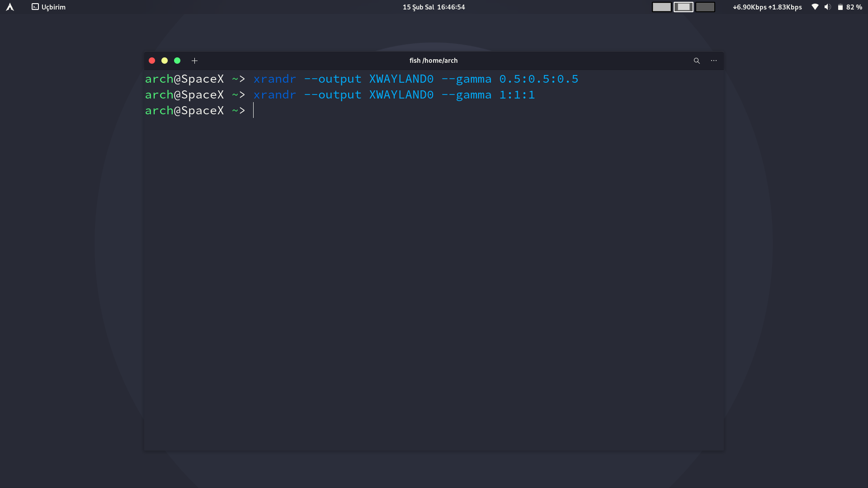Minimize terminal with yellow button
Viewport: 868px width, 488px height.
click(165, 61)
